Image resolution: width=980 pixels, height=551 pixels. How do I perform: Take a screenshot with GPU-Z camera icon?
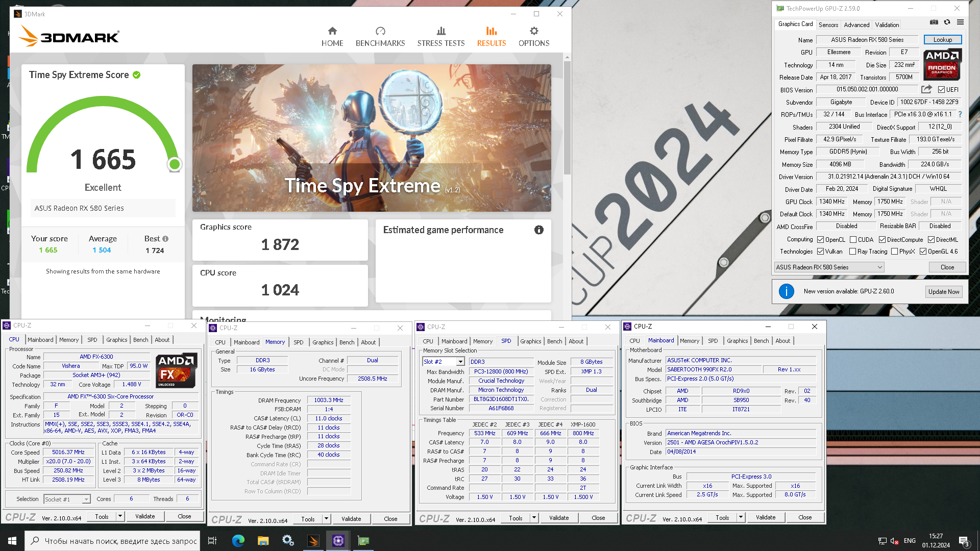pyautogui.click(x=934, y=22)
